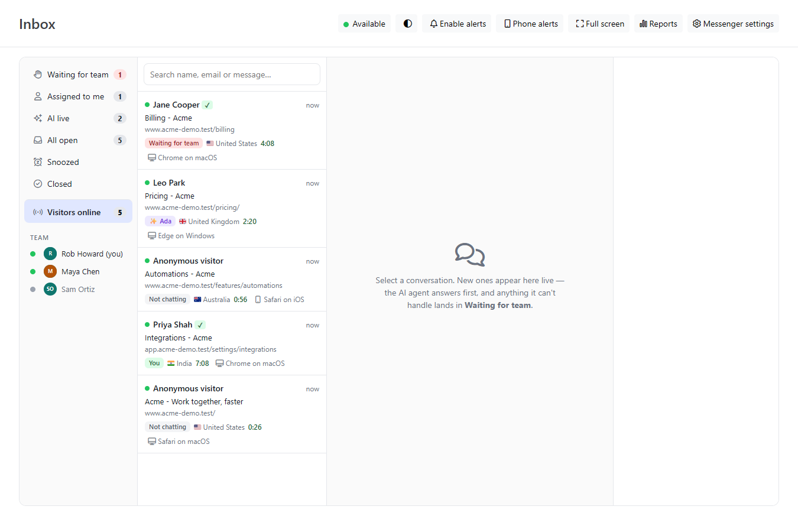Click the India flag icon
This screenshot has height=532, width=798.
(x=171, y=364)
